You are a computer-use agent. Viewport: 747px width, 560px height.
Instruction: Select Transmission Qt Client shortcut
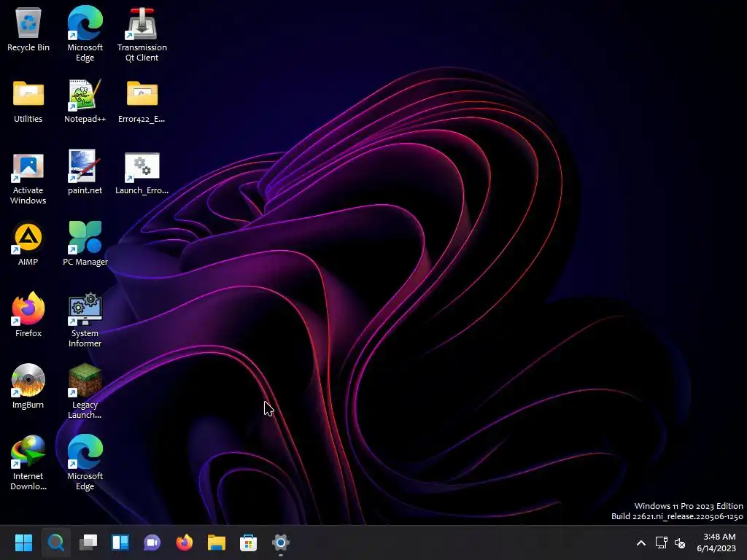tap(142, 34)
